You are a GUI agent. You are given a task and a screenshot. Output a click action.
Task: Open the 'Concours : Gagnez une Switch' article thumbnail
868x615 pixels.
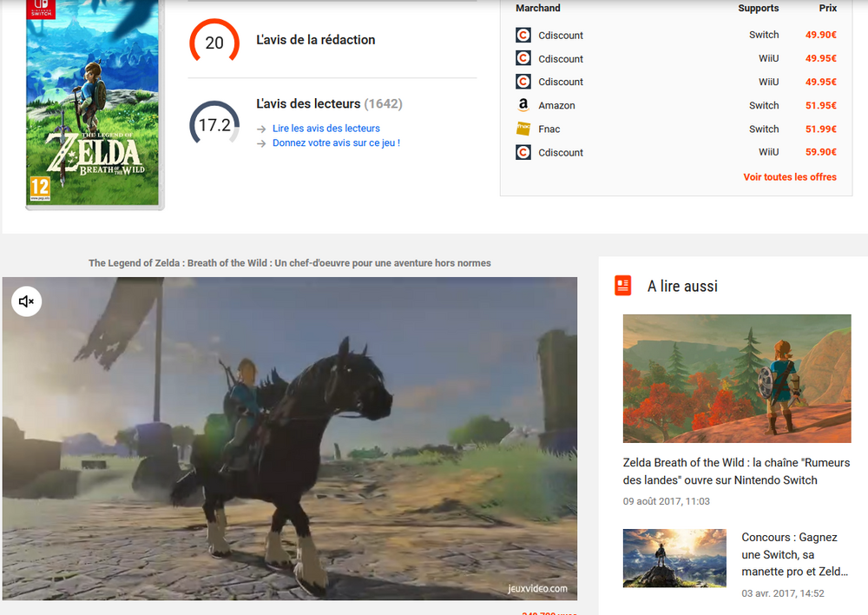click(x=674, y=558)
